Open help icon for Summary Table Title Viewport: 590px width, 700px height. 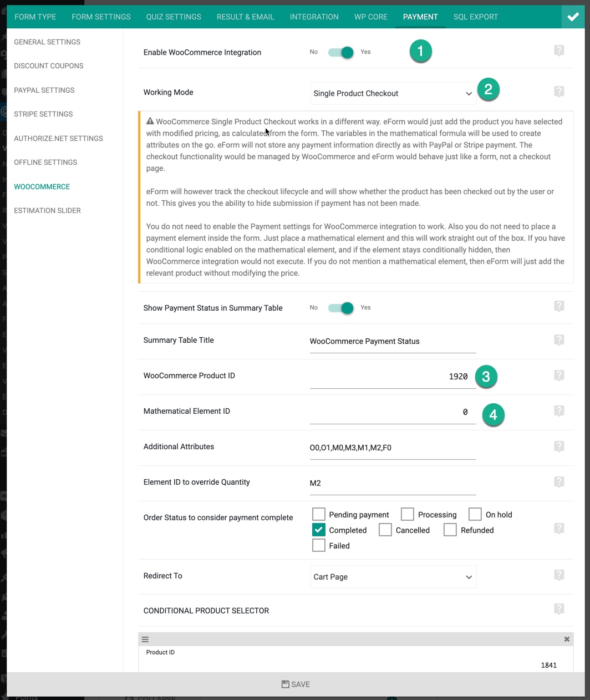pos(559,340)
